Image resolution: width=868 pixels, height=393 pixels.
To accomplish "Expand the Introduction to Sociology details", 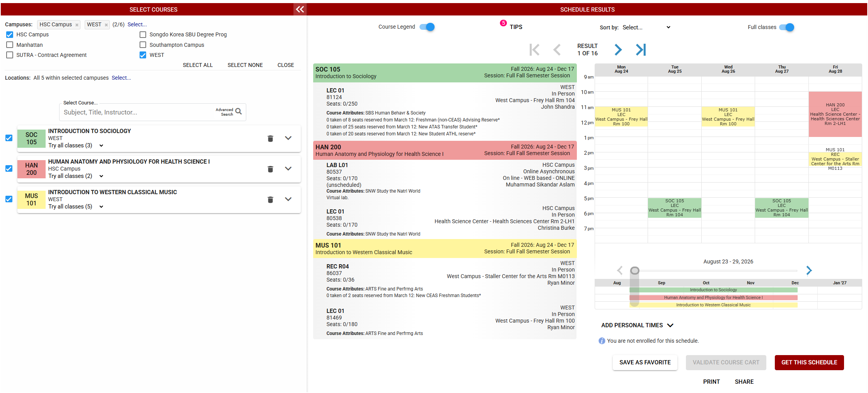I will click(288, 138).
